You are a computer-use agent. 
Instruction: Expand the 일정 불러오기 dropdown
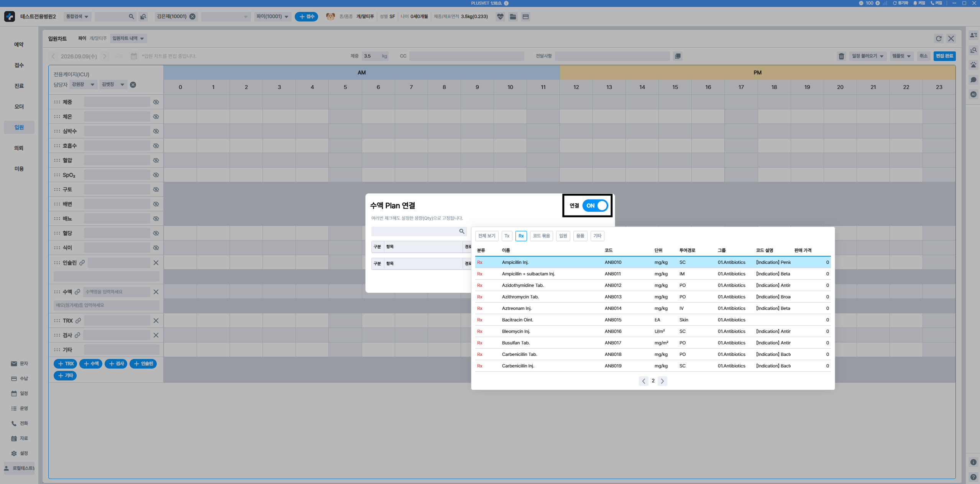[867, 56]
